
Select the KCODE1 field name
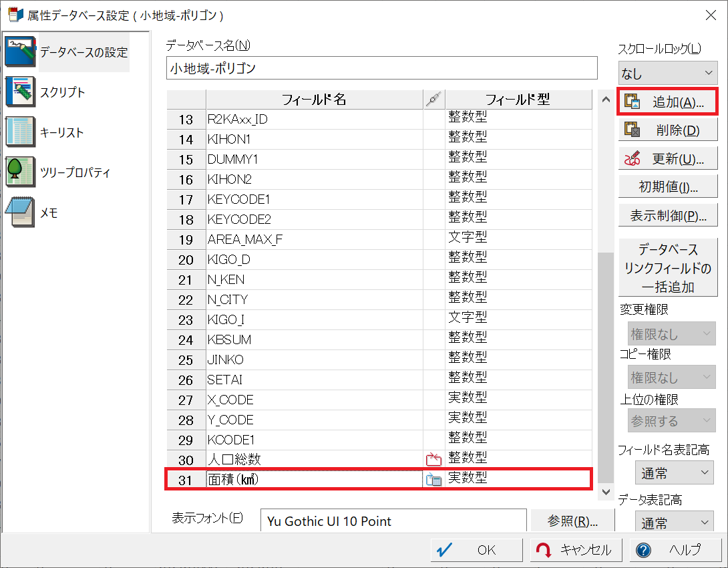[230, 440]
